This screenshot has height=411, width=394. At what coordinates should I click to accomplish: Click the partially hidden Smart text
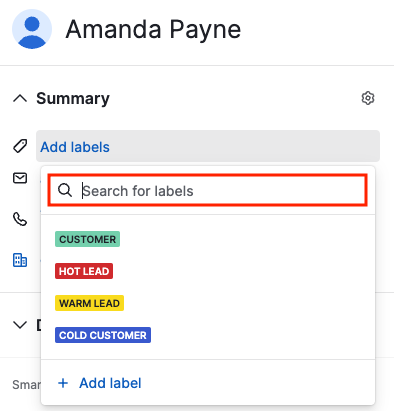click(x=26, y=385)
